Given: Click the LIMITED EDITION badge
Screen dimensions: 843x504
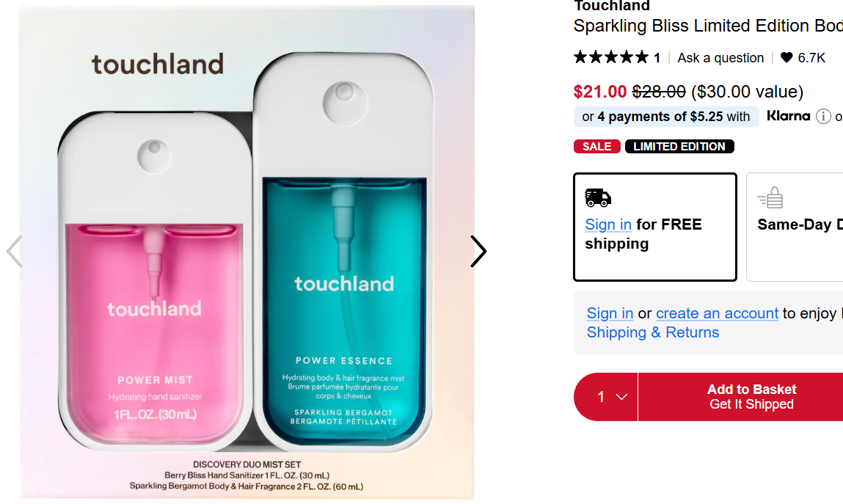Looking at the screenshot, I should pos(679,147).
